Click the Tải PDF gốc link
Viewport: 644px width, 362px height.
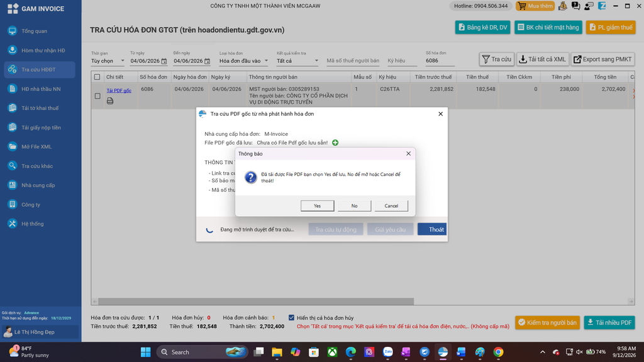coord(119,90)
